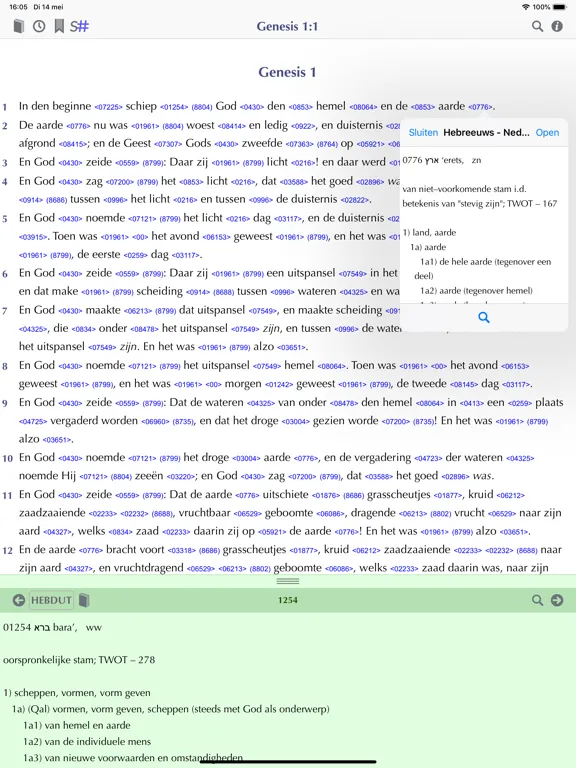Screen dimensions: 576x768
Task: Open Strong's link 08414 after woest
Action: 232,126
